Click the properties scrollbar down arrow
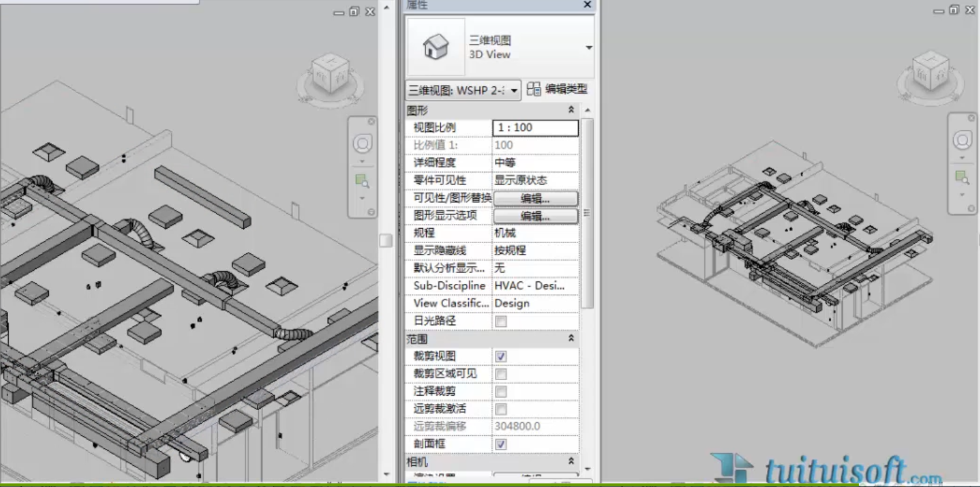The image size is (980, 487). point(587,469)
